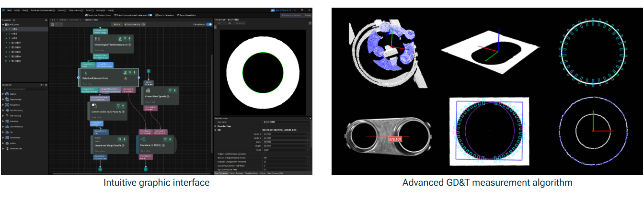Toggle the Robot Communication Configuration switch
644x201 pixels.
(150, 15)
